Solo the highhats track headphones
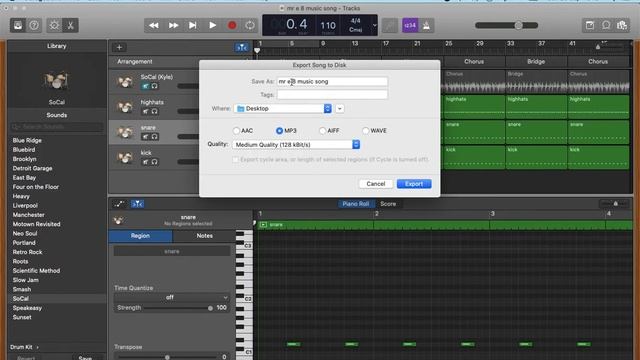Screen dimensions: 640x360 (x=155, y=111)
